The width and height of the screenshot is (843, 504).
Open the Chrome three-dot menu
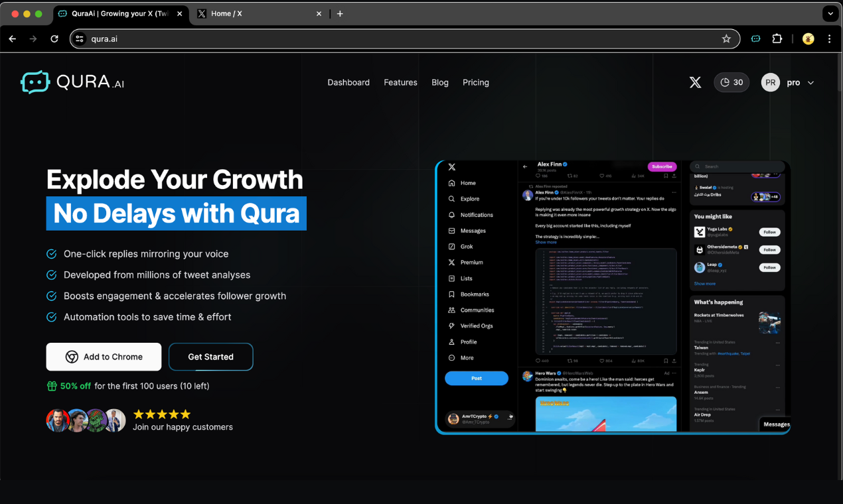point(830,38)
